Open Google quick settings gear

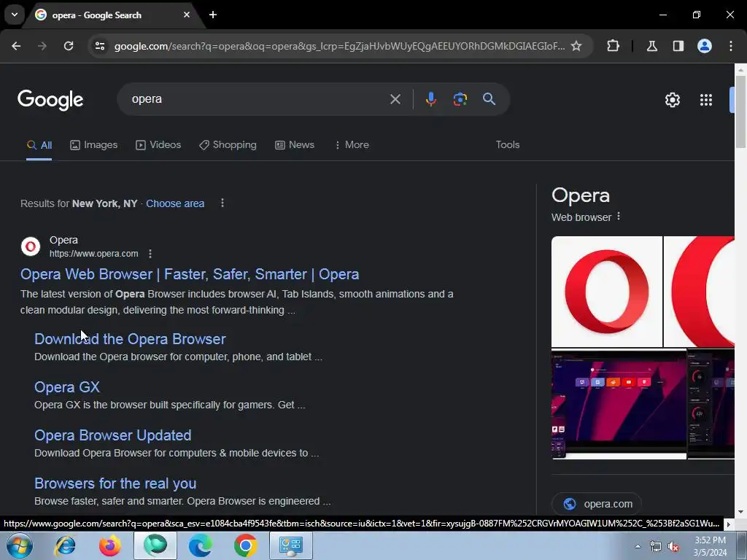[672, 100]
